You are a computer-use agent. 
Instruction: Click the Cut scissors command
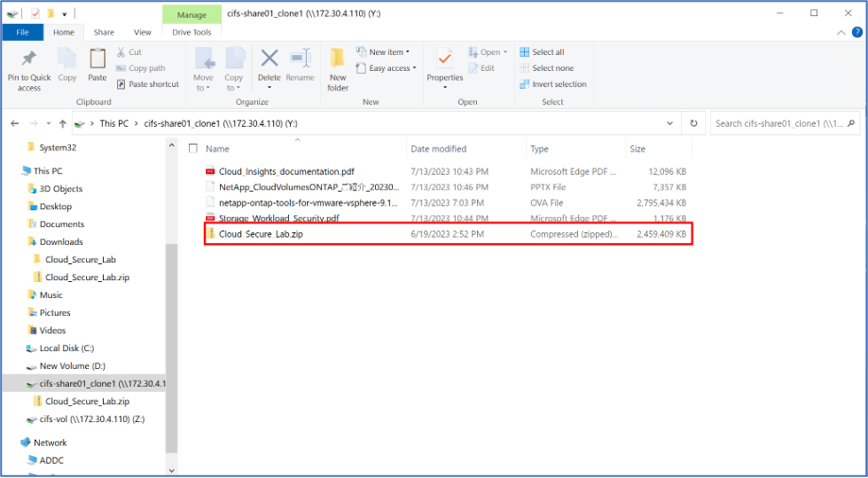[x=129, y=52]
